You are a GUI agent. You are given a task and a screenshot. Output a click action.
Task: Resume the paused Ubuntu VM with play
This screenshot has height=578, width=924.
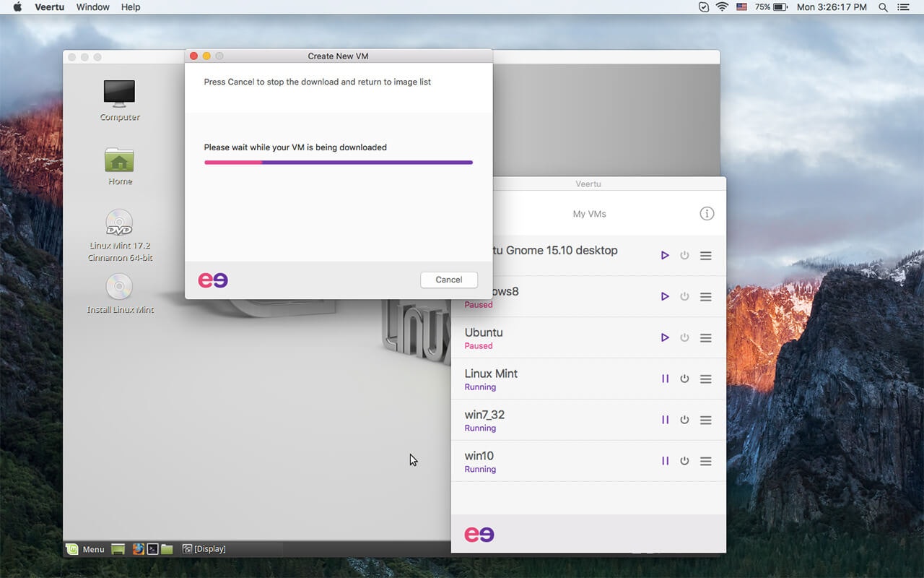pos(665,338)
